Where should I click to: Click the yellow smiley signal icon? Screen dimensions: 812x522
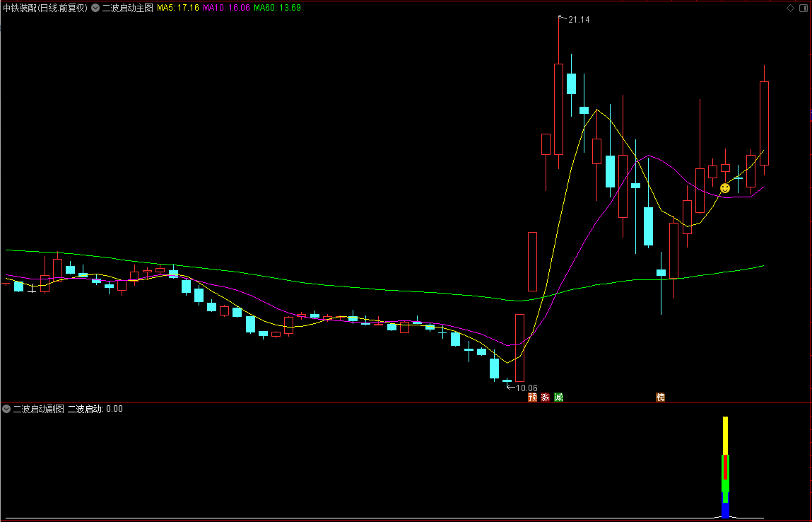725,188
